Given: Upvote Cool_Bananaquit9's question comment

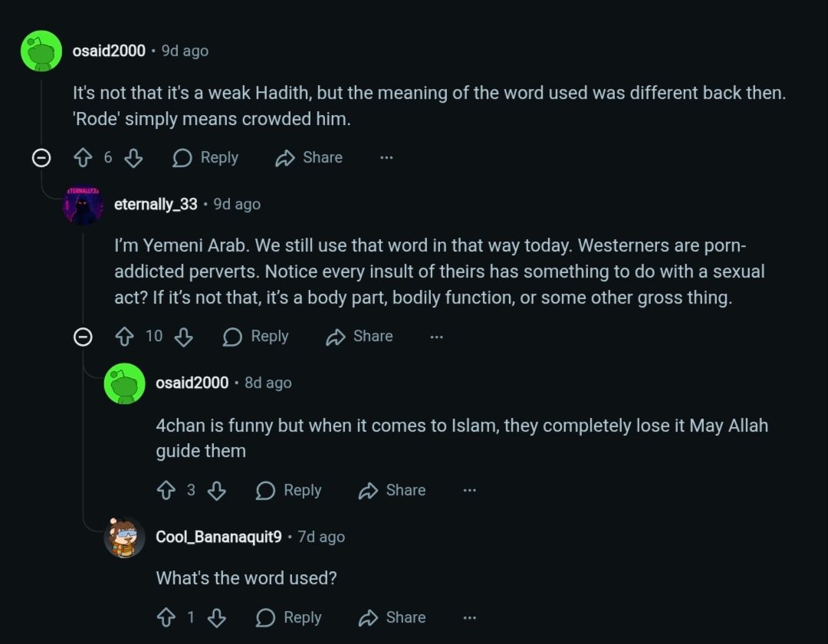Looking at the screenshot, I should (x=166, y=618).
